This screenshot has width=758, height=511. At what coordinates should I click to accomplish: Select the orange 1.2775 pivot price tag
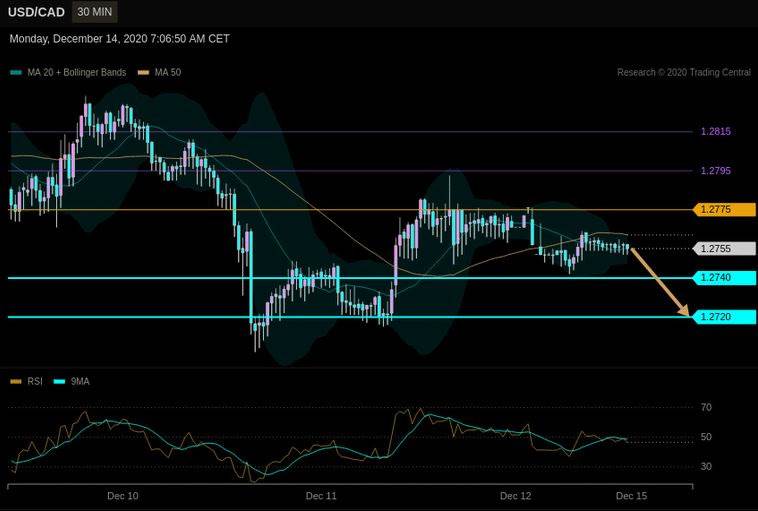click(724, 209)
